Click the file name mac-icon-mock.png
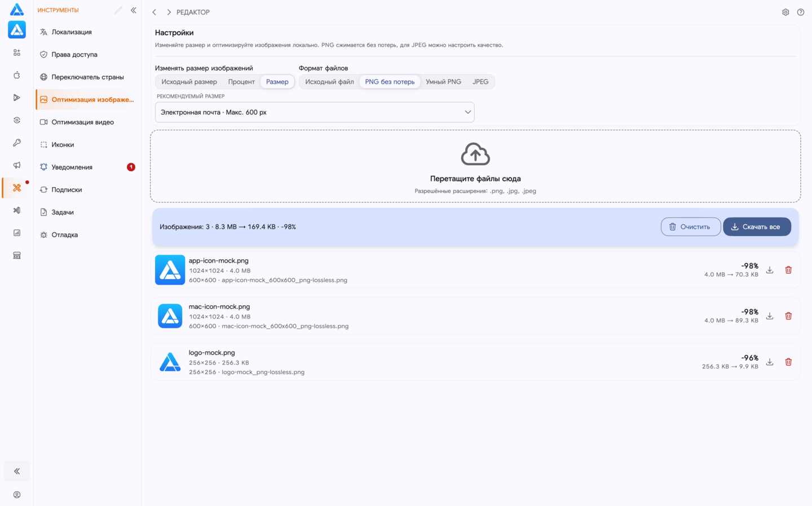812x506 pixels. coord(219,307)
